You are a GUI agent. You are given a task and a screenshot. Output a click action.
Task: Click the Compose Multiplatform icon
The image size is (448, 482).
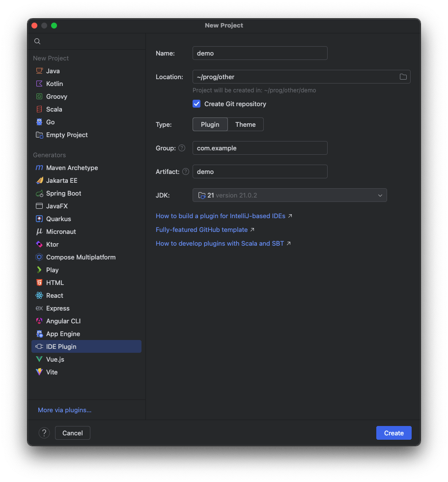coord(39,257)
